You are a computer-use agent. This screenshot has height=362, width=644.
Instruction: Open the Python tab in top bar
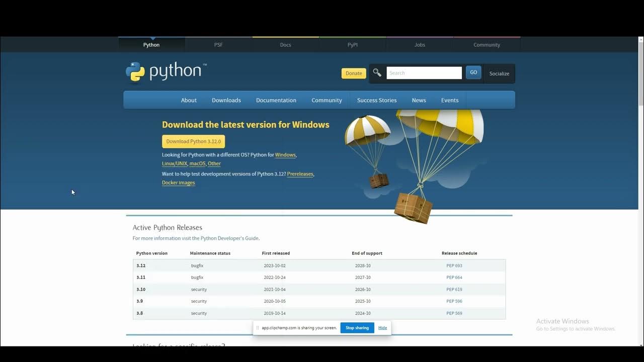[151, 45]
